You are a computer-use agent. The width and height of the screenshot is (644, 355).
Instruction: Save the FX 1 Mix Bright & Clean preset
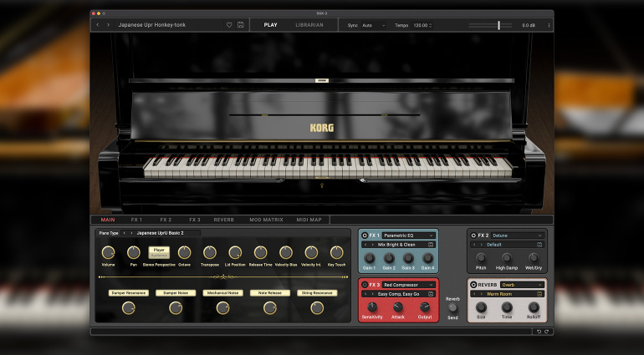pyautogui.click(x=432, y=245)
